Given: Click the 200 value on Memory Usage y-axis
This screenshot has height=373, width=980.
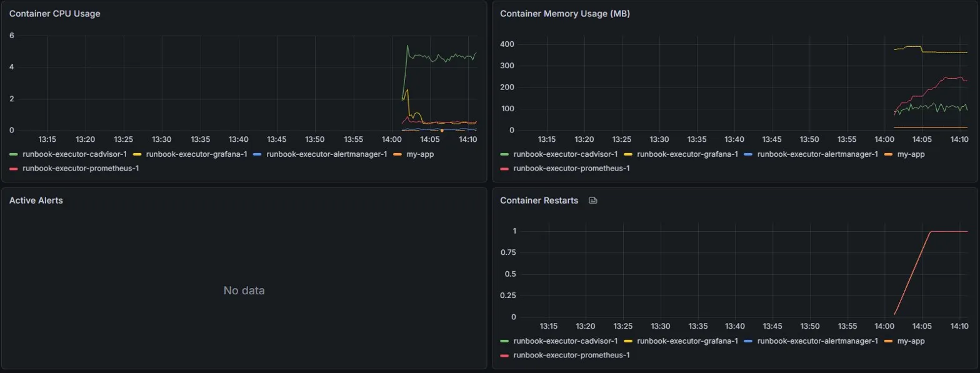Looking at the screenshot, I should click(x=507, y=87).
